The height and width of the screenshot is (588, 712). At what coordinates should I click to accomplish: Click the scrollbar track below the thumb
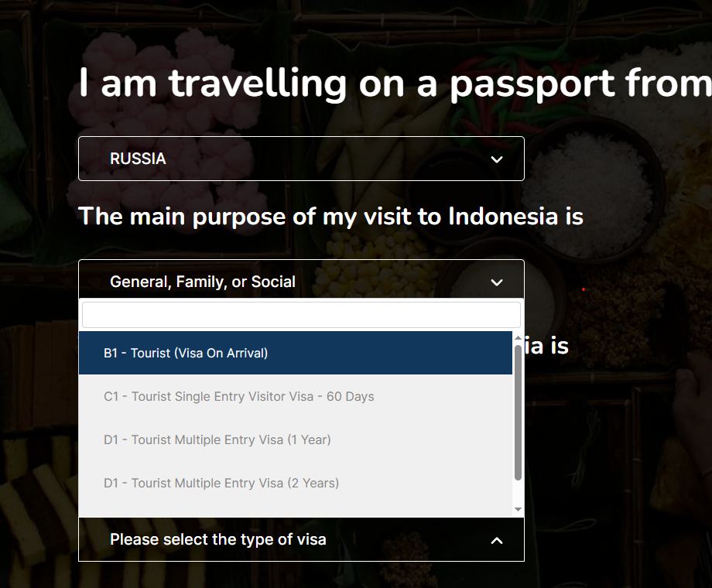click(x=518, y=492)
